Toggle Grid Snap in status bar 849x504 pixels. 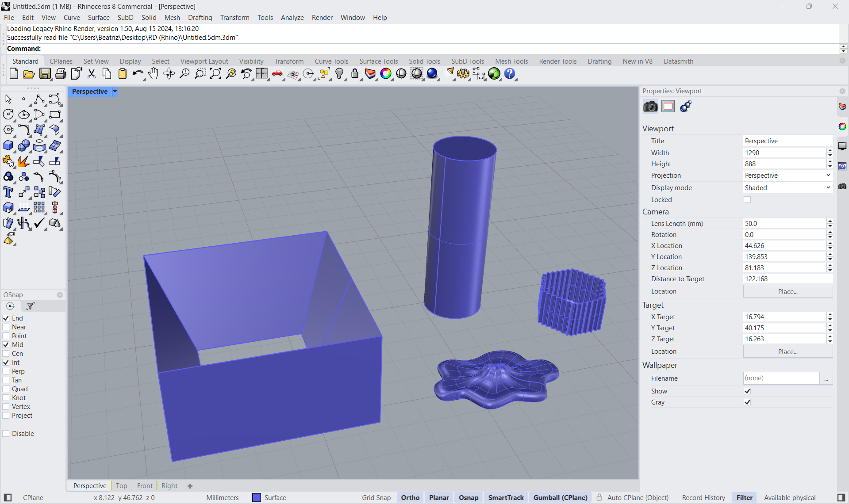click(376, 497)
